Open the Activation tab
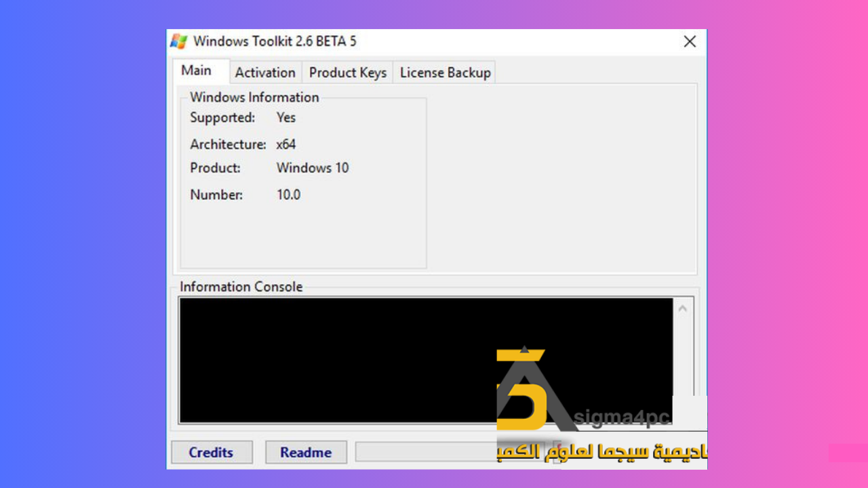The image size is (868, 488). [265, 73]
